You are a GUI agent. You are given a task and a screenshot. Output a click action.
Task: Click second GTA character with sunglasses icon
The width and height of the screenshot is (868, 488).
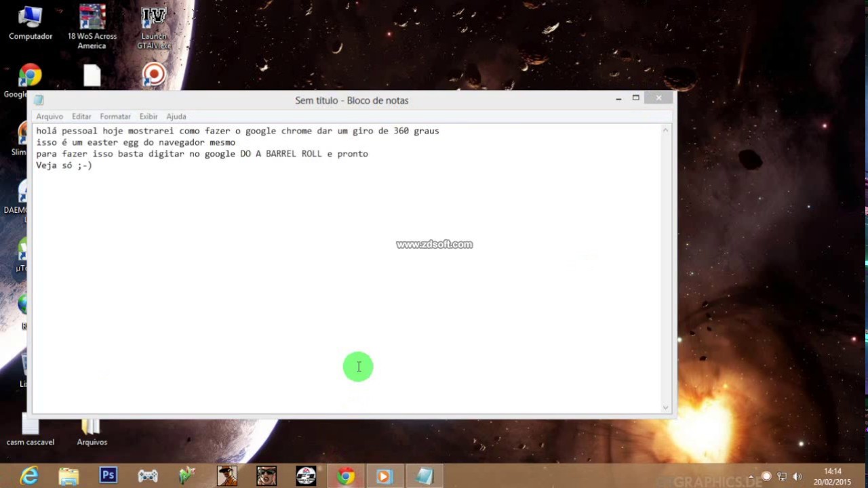(267, 476)
